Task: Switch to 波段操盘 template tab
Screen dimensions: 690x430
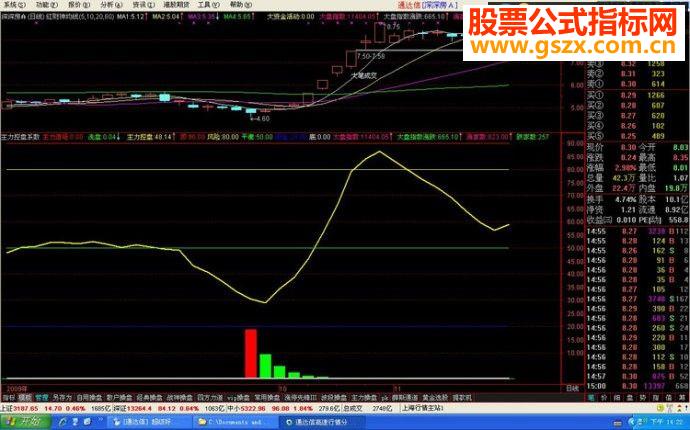Action: (x=334, y=397)
